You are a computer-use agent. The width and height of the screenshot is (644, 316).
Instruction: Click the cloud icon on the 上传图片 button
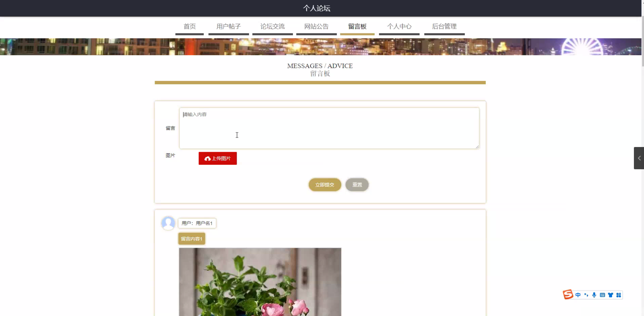[x=207, y=159]
